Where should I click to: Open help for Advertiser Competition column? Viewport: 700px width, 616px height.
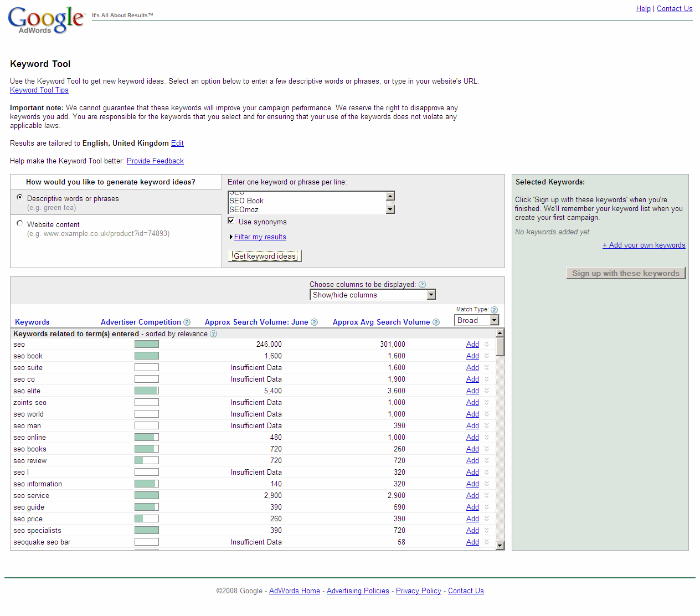pos(187,322)
